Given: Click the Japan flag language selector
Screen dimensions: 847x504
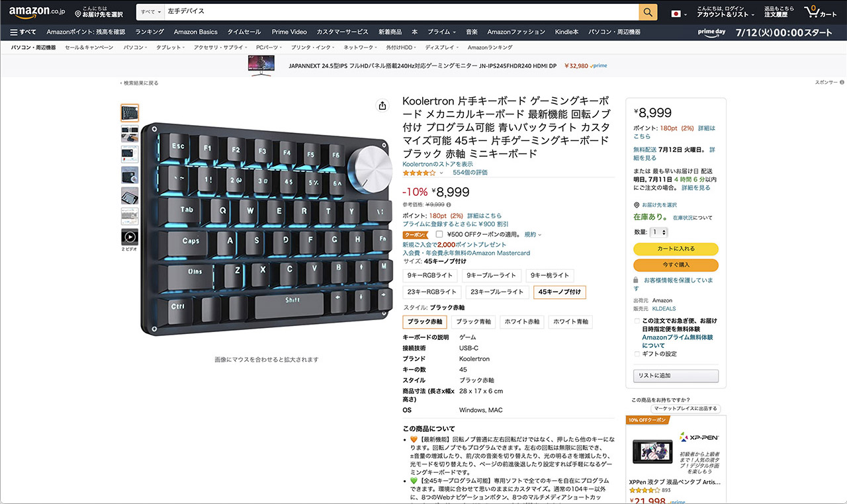Looking at the screenshot, I should click(x=676, y=13).
